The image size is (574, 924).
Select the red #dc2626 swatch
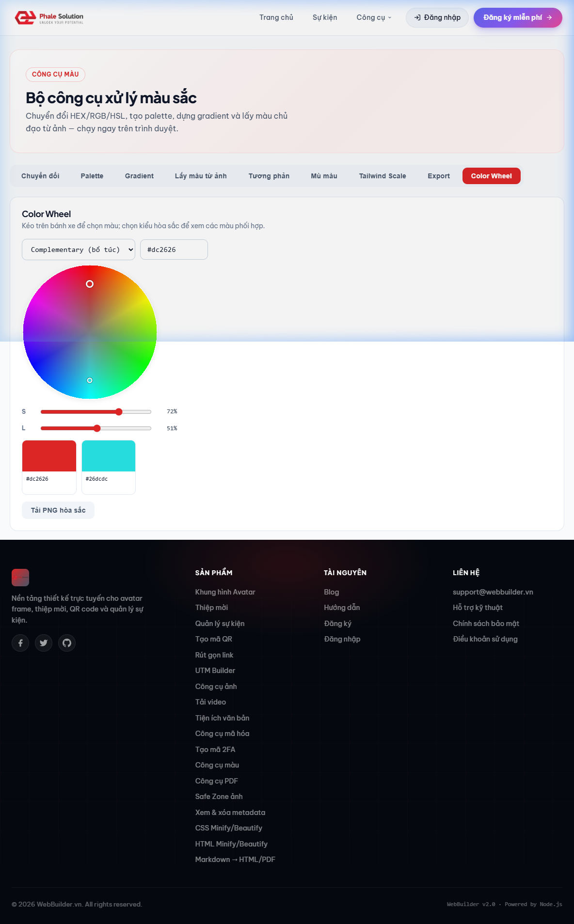49,467
